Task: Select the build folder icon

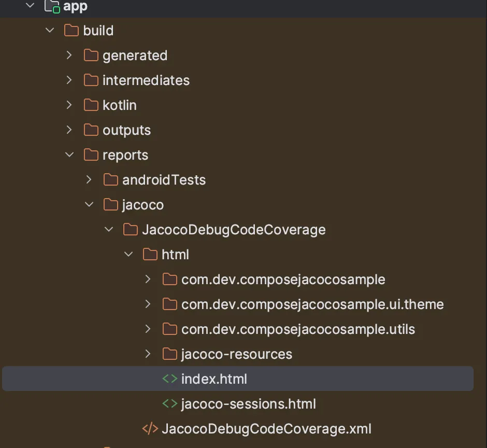Action: pyautogui.click(x=71, y=30)
